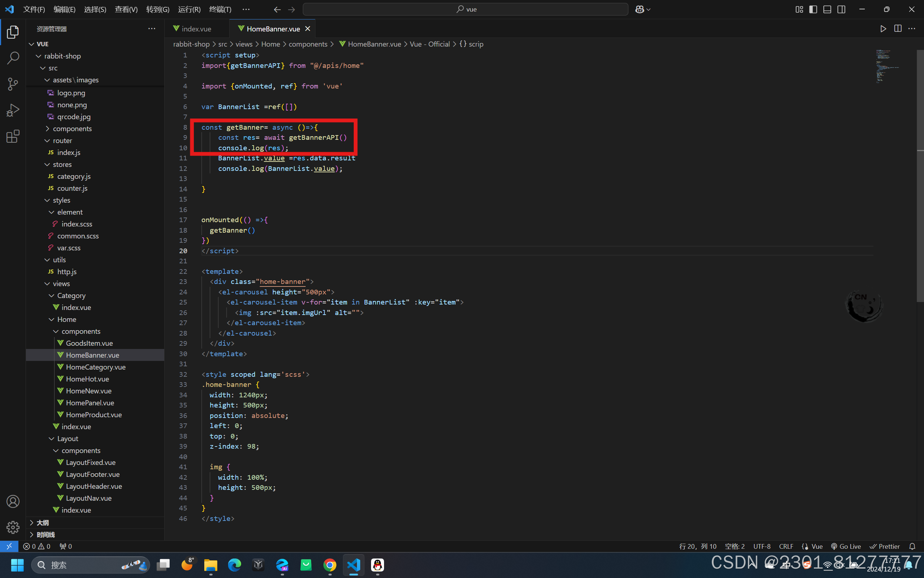
Task: Open Explorer panel more actions menu
Action: [x=152, y=29]
